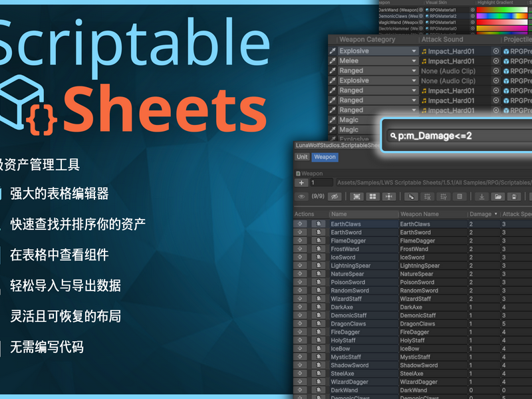The image size is (532, 399).
Task: Sort by the Damage column header
Action: [x=483, y=214]
